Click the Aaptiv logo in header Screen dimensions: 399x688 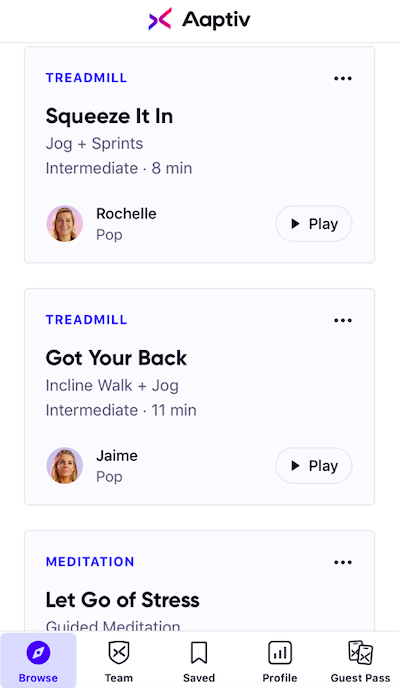pyautogui.click(x=199, y=20)
